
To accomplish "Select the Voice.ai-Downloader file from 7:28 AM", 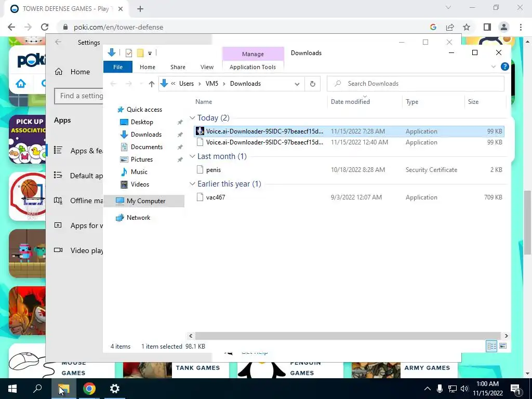I will 349,131.
